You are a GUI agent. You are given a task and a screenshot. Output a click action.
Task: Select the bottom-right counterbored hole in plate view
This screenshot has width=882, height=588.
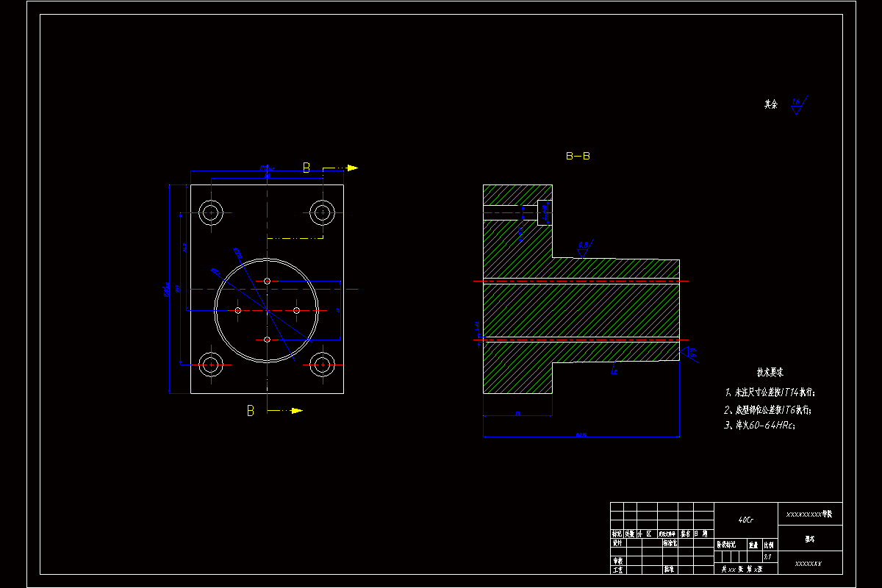point(322,365)
